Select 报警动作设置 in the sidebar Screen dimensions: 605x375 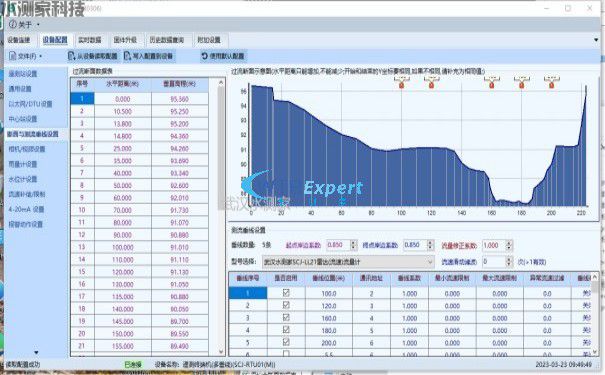pyautogui.click(x=25, y=224)
